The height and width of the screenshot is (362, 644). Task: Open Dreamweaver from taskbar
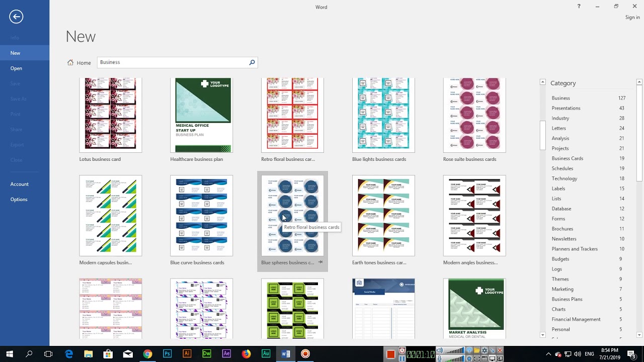[207, 354]
